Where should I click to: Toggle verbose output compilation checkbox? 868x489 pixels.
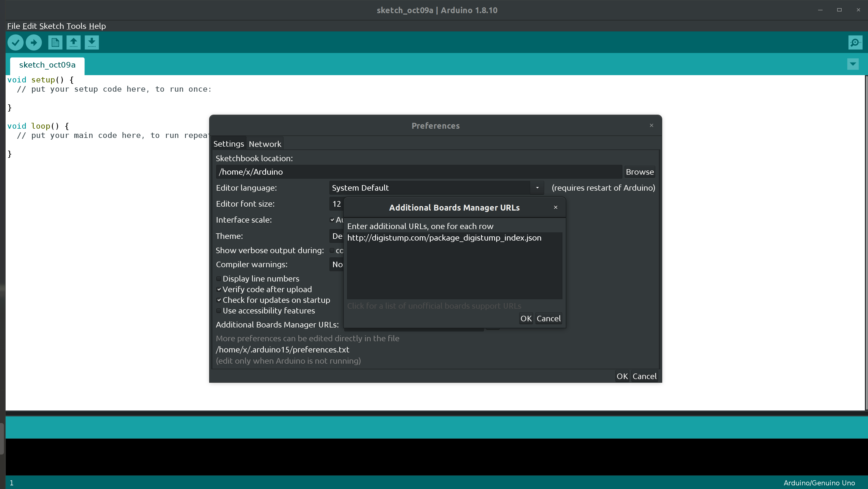click(x=332, y=250)
